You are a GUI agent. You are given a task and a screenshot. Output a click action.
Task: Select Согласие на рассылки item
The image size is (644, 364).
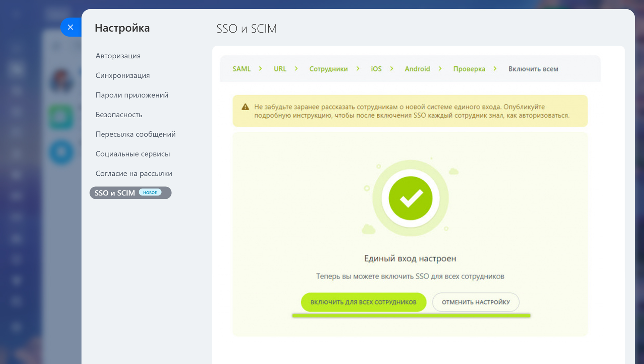(134, 173)
